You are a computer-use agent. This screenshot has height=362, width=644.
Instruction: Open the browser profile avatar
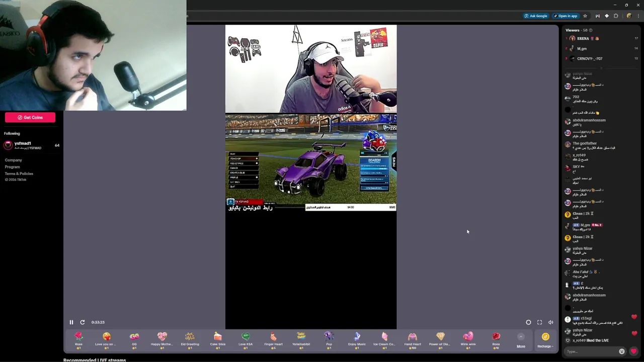pos(629,16)
